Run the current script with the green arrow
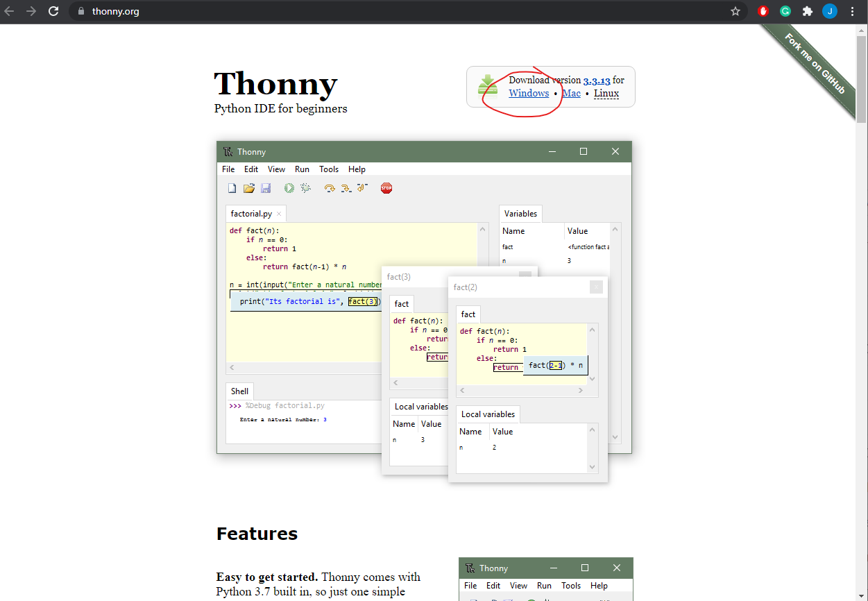 (289, 188)
